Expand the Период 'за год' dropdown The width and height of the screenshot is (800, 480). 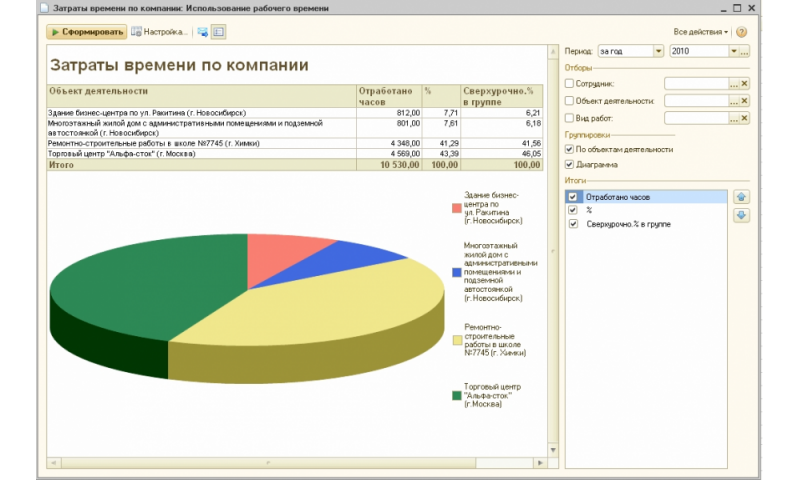click(x=658, y=50)
